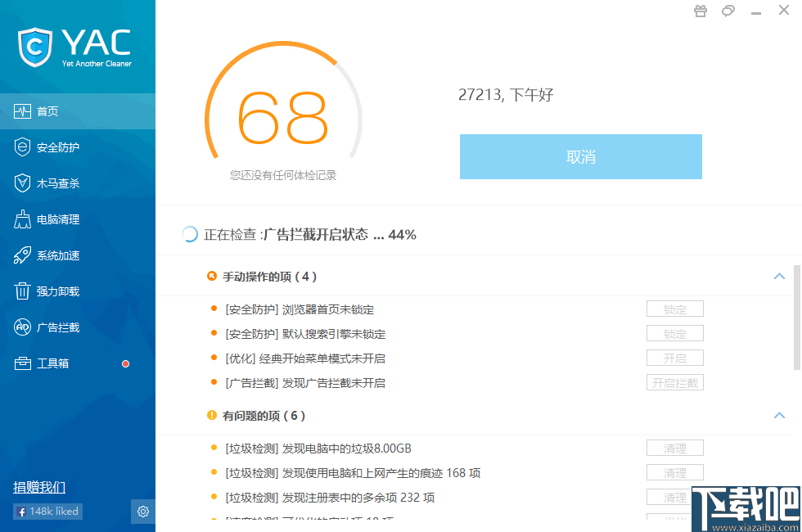Click the Facebook 148k liked badge
This screenshot has height=532, width=802.
tap(47, 511)
